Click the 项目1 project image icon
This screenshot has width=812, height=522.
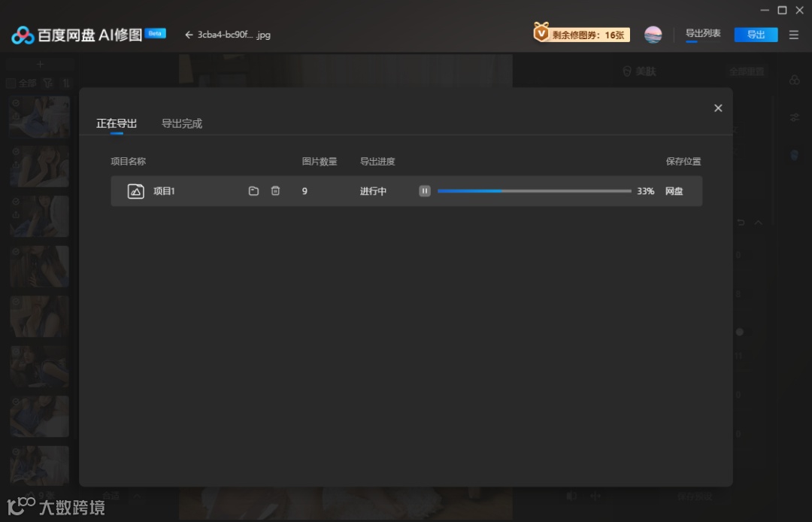[135, 191]
